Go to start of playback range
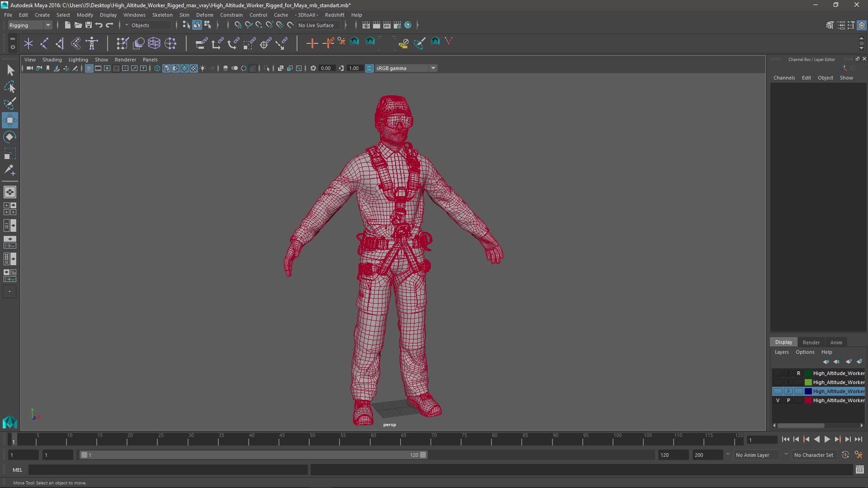Image resolution: width=868 pixels, height=488 pixels. (785, 439)
